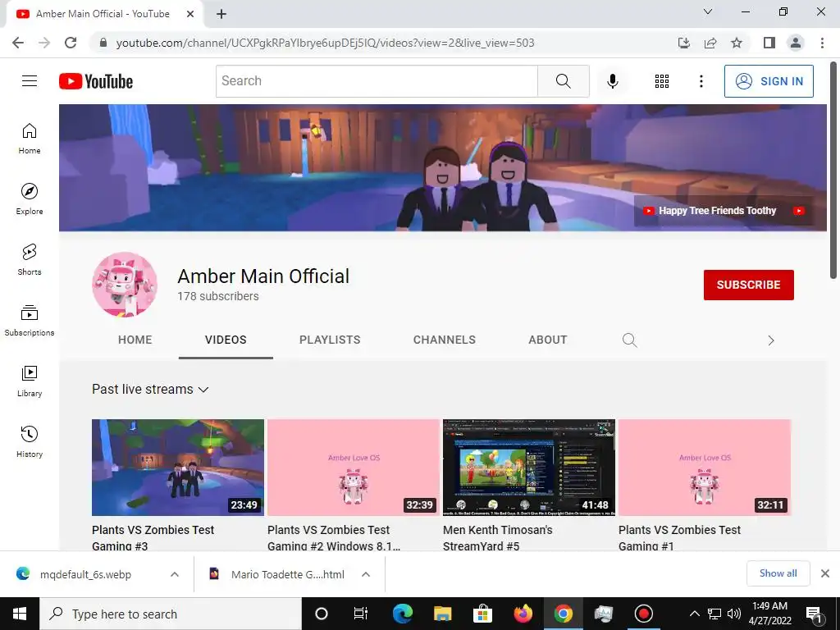Viewport: 840px width, 630px height.
Task: Expand the Past live streams dropdown
Action: coord(150,390)
